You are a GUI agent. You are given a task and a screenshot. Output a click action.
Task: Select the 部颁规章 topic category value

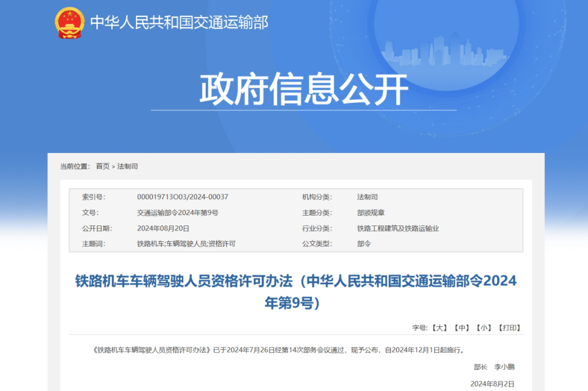click(371, 213)
